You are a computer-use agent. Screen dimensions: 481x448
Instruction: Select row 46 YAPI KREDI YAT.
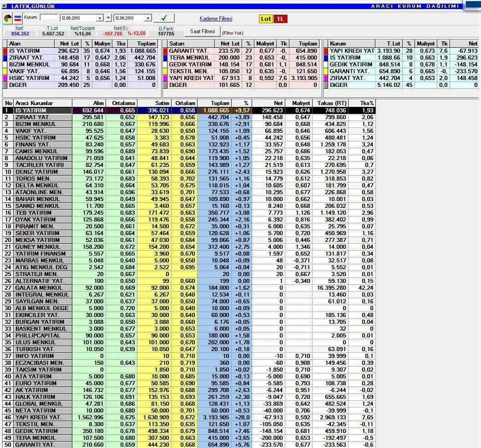tap(189, 418)
